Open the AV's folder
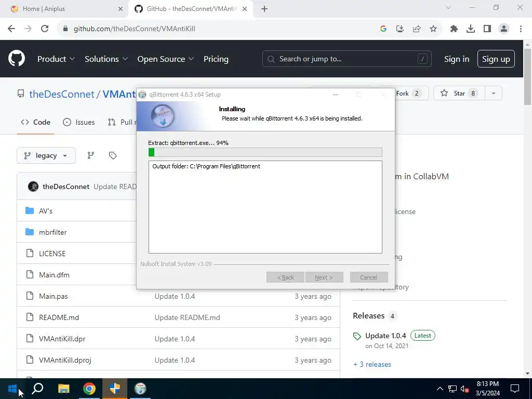Screen dimensions: 532x399 (46, 211)
